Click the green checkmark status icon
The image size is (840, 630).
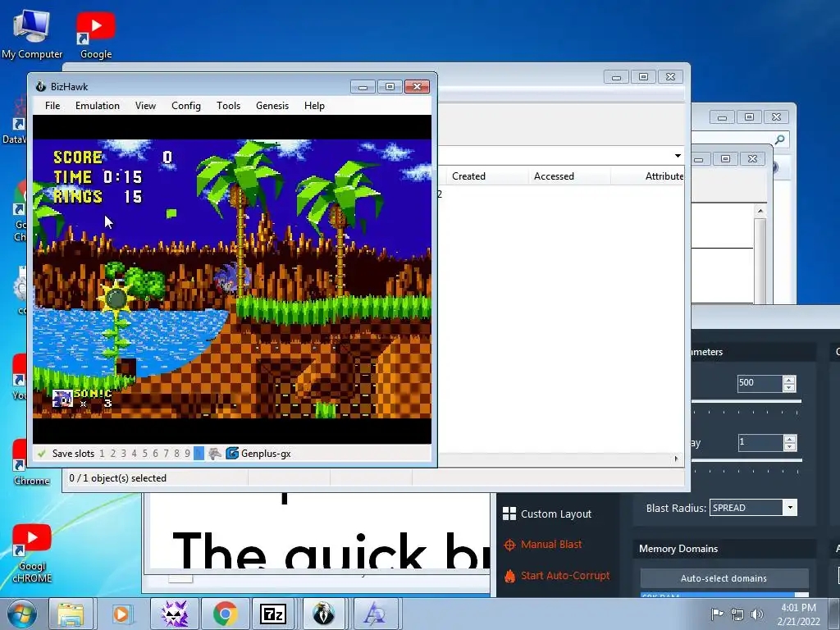[42, 453]
